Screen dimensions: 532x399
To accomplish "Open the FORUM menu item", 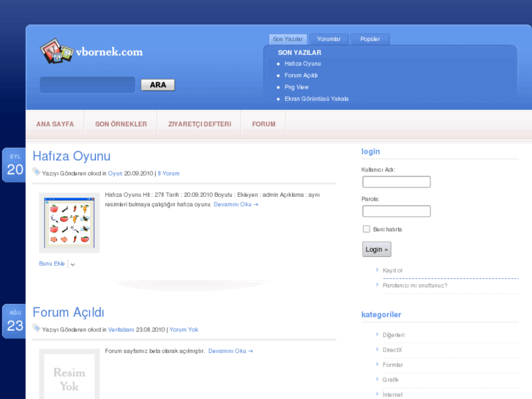I will 263,124.
